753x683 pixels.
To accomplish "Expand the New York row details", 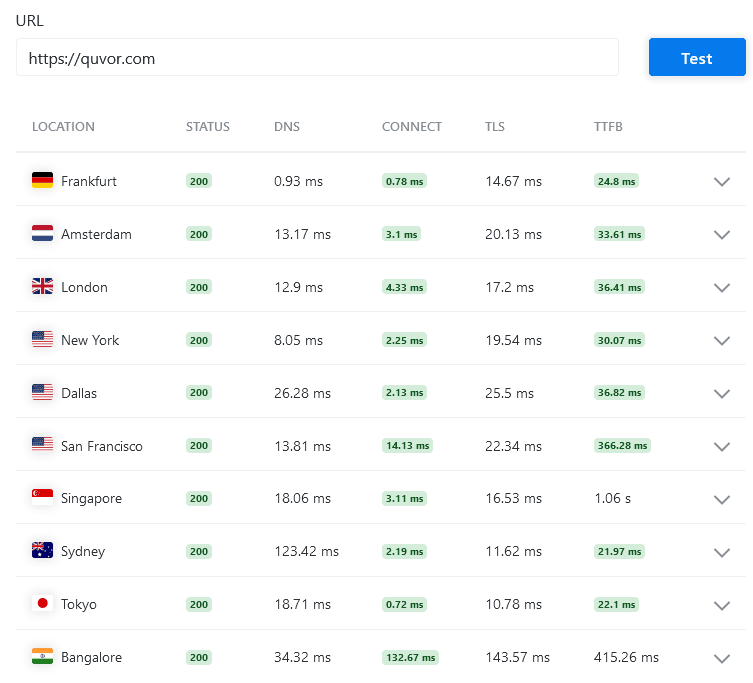I will click(x=721, y=341).
